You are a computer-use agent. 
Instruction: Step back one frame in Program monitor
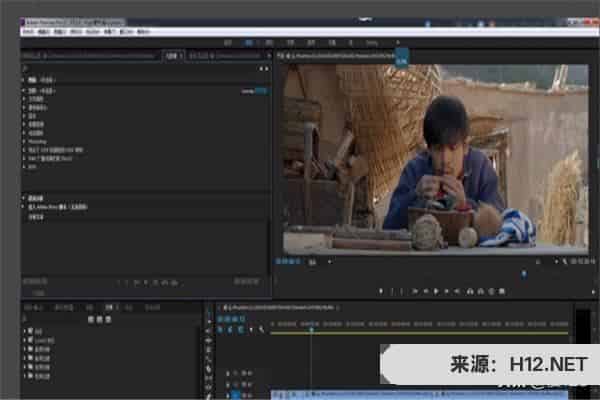pyautogui.click(x=426, y=292)
